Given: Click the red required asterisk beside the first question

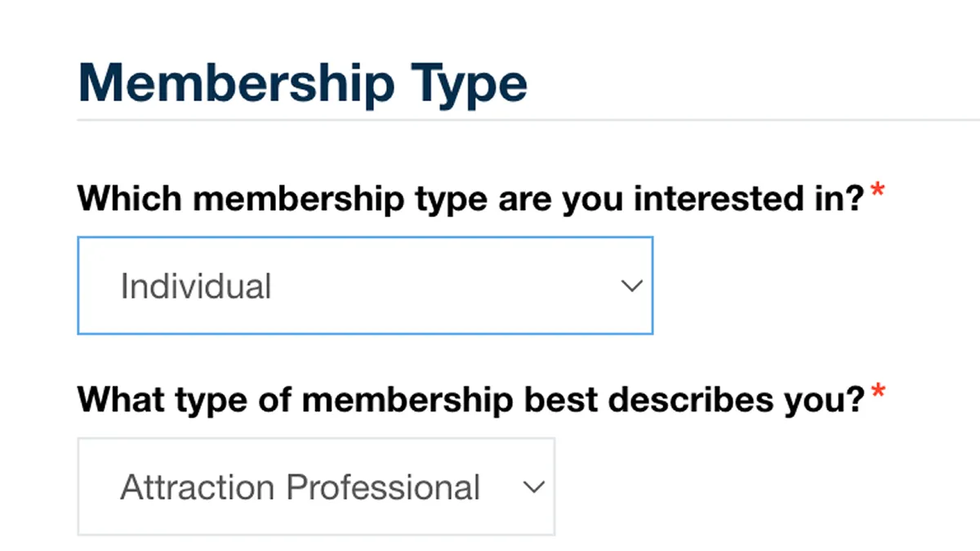Looking at the screenshot, I should click(x=877, y=189).
